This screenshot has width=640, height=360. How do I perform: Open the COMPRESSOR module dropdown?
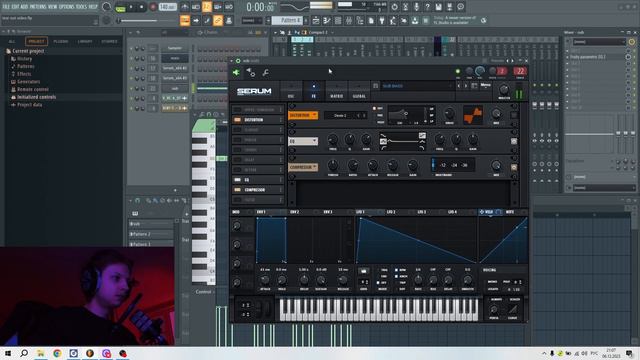[303, 167]
